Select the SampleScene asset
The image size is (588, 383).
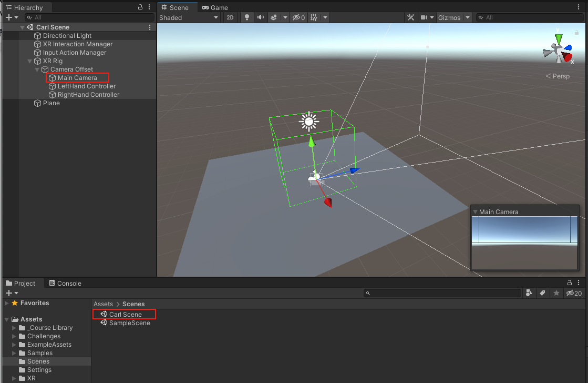[129, 323]
